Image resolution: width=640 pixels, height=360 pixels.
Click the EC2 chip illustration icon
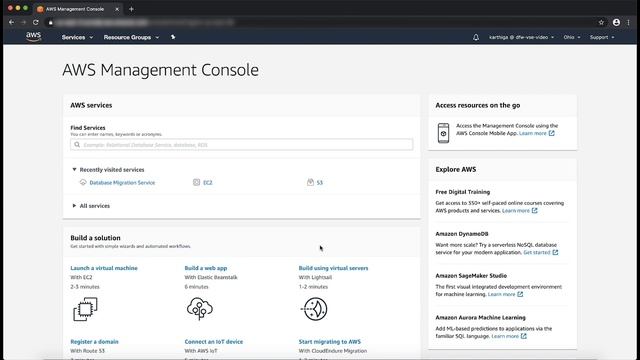(85, 309)
